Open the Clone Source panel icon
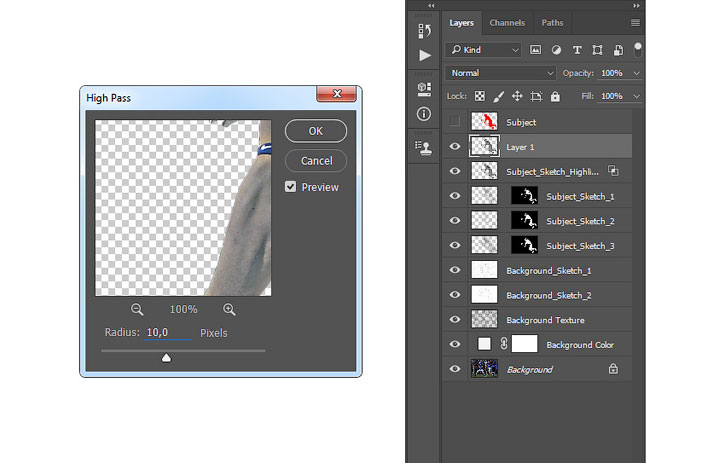This screenshot has width=725, height=463. 424,148
